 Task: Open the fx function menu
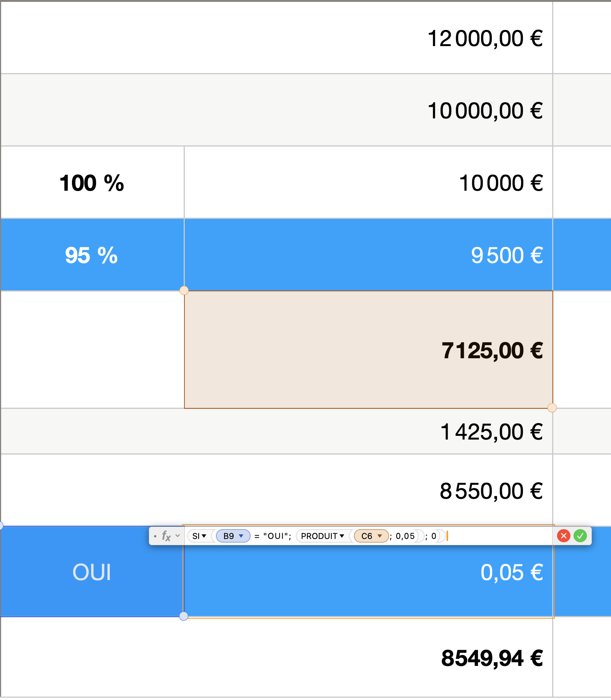166,536
